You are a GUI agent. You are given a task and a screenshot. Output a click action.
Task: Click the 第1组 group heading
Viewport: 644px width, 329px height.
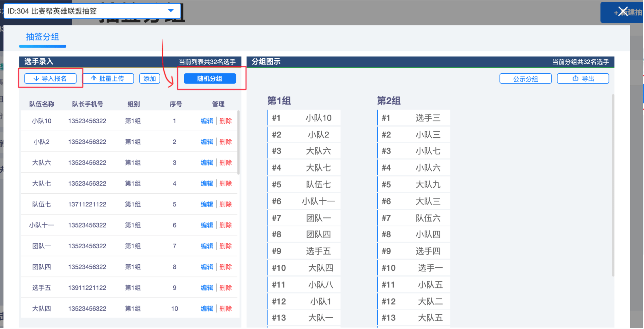point(279,101)
